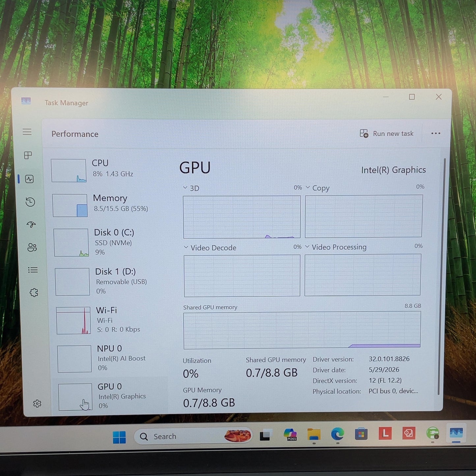Open the green globe taskbar app
Viewport: 476px width, 476px height.
(x=432, y=433)
